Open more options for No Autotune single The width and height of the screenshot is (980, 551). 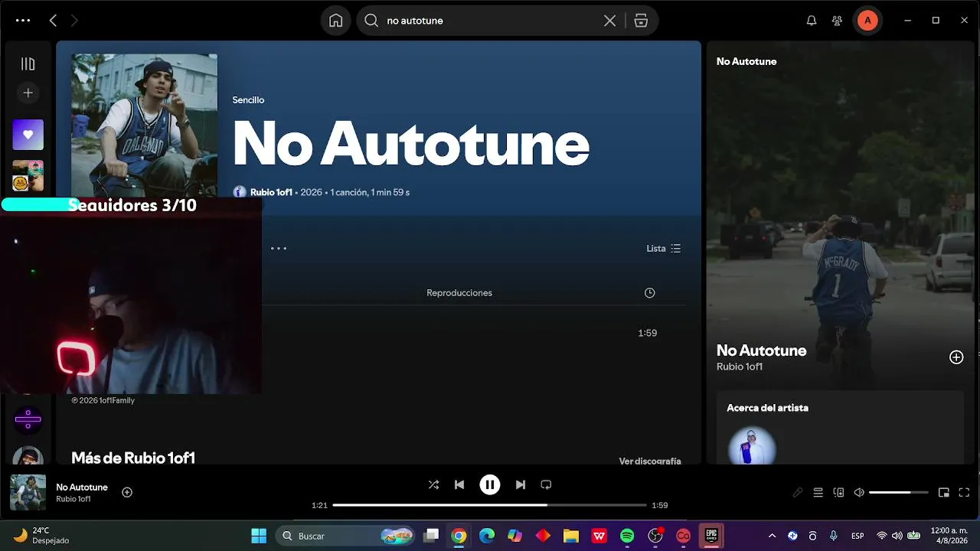(279, 248)
